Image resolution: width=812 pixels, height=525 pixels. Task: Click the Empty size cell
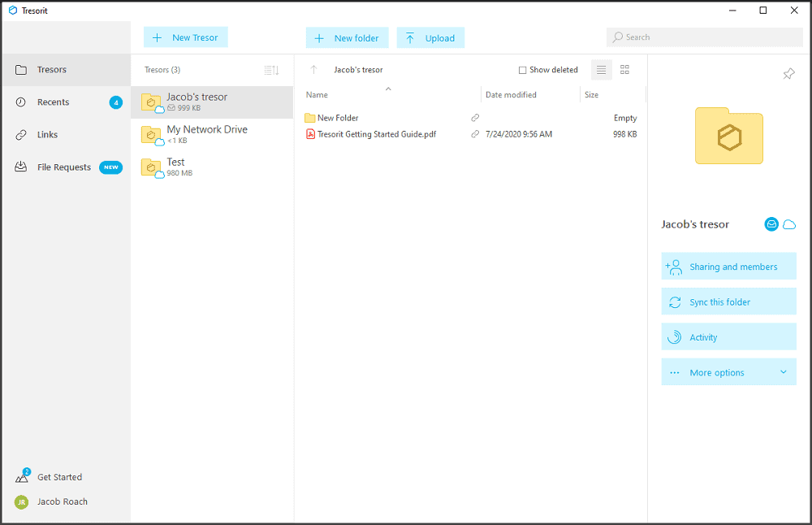(x=625, y=118)
